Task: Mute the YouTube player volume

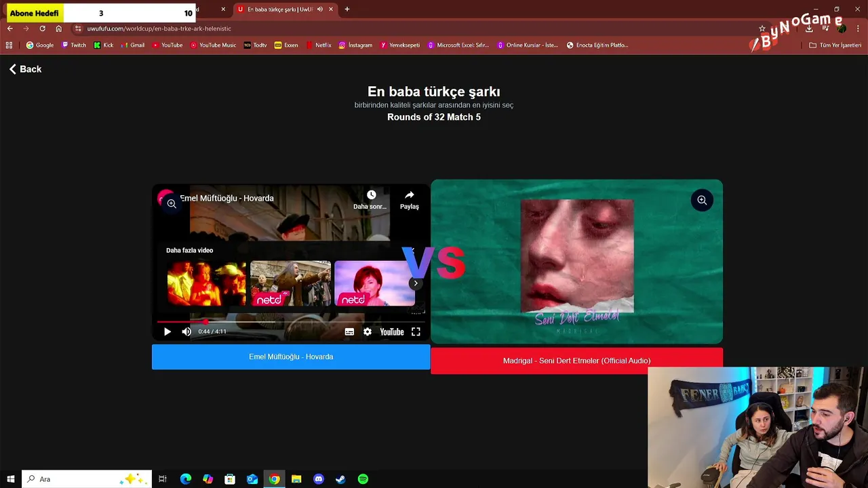Action: click(186, 331)
